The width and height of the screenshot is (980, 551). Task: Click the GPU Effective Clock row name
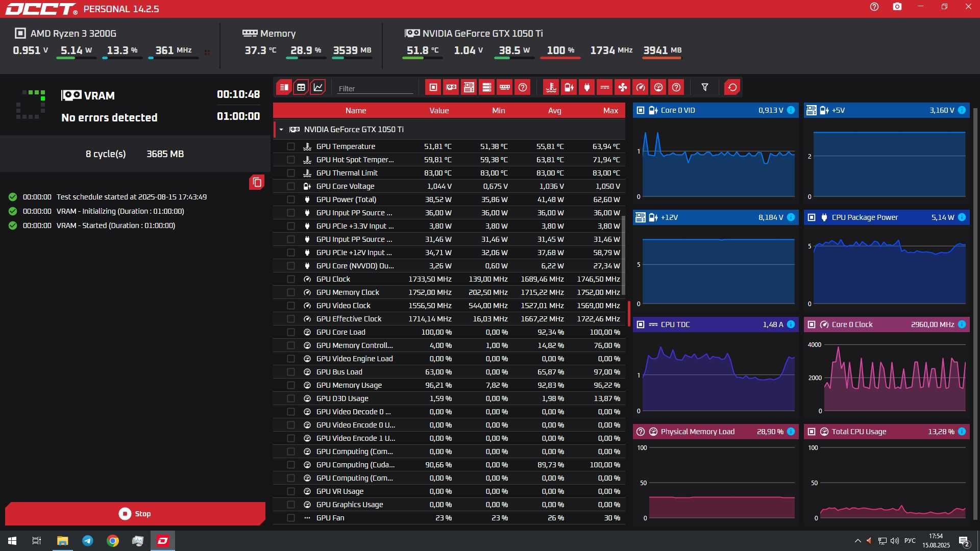(349, 319)
